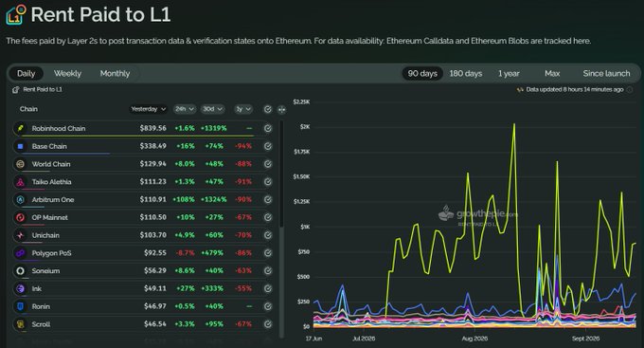
Task: Toggle Unichain chart visibility checkmark
Action: [x=268, y=235]
